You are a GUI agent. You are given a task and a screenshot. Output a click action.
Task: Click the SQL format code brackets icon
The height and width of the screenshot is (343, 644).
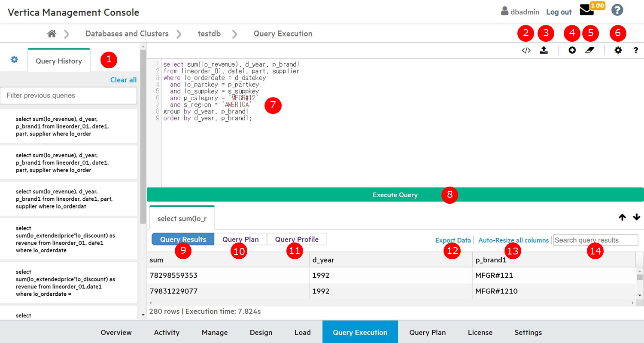click(x=526, y=50)
